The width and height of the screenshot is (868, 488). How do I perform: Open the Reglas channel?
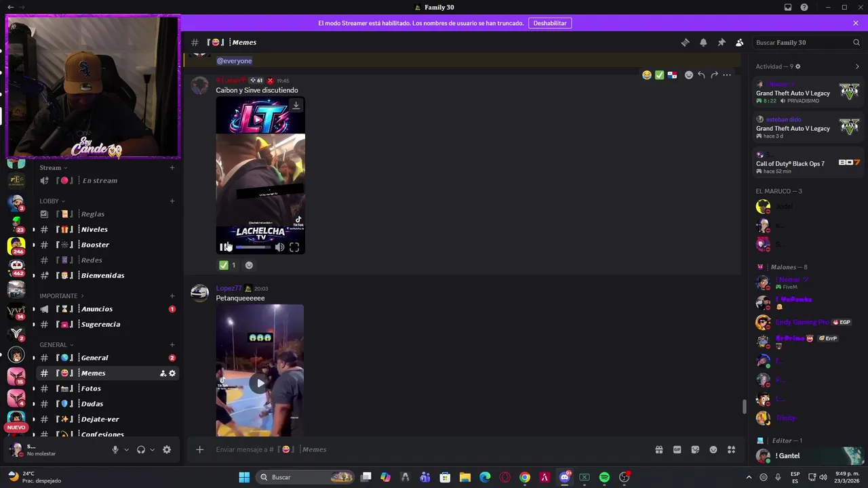click(x=106, y=213)
